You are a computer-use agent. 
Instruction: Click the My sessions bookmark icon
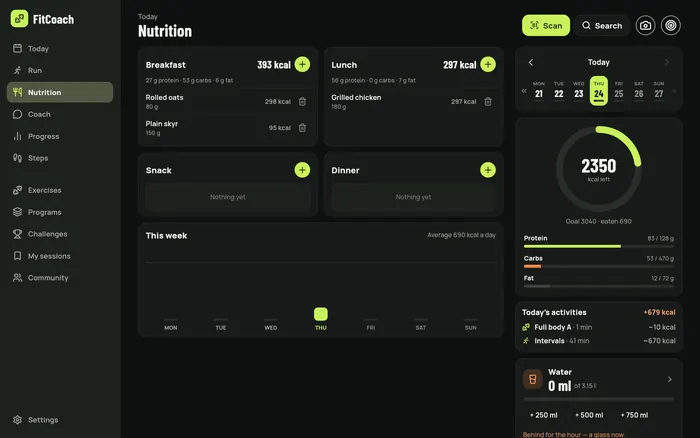17,256
